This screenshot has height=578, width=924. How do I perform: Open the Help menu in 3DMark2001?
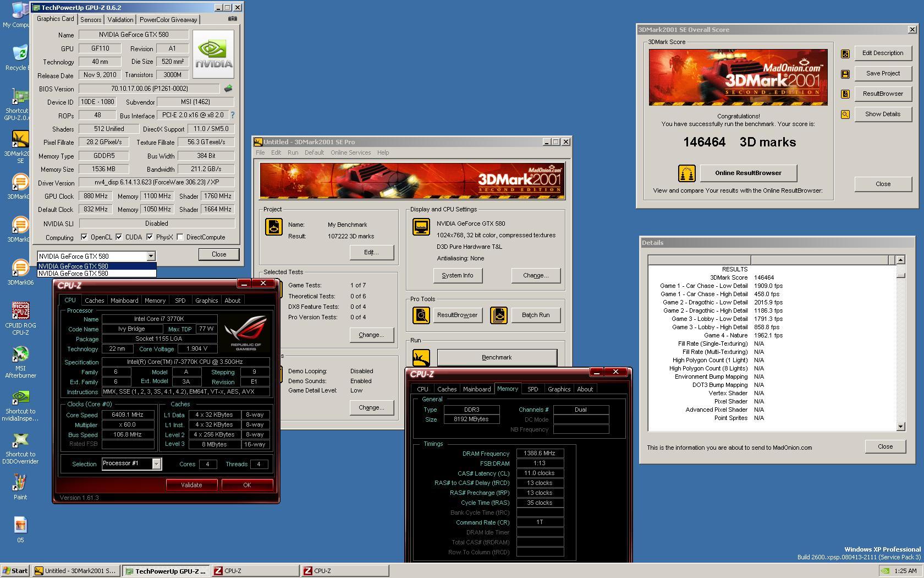(x=383, y=153)
